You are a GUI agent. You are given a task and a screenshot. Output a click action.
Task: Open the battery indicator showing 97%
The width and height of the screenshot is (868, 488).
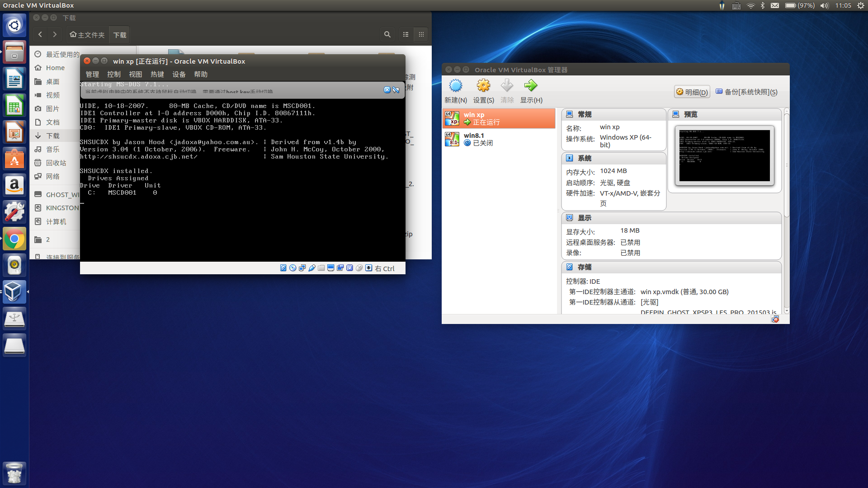pos(800,5)
